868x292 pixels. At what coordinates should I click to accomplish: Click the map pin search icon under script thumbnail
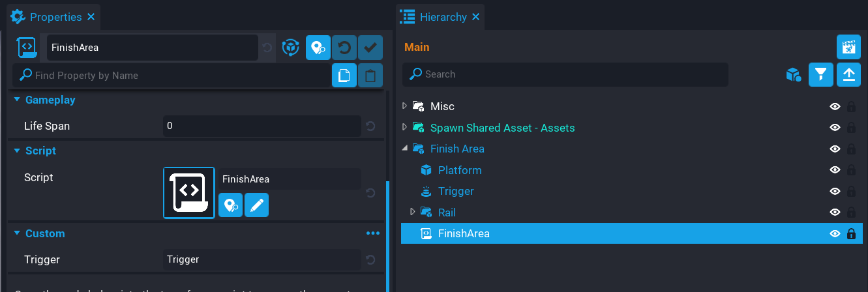tap(230, 205)
